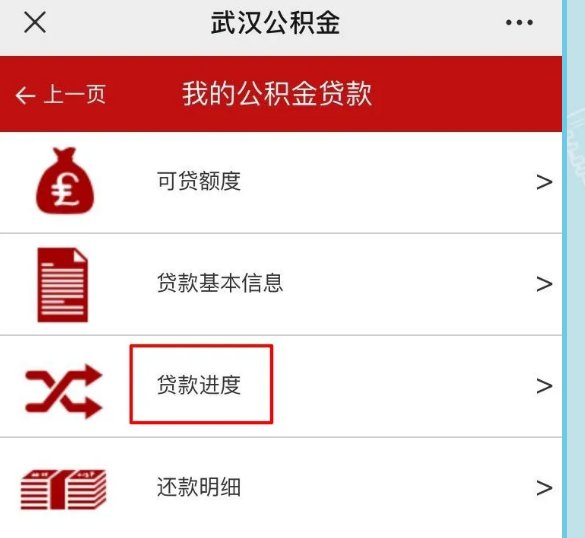Click the 武汉公积金 title text
Viewport: 585px width, 538px height.
coord(275,23)
